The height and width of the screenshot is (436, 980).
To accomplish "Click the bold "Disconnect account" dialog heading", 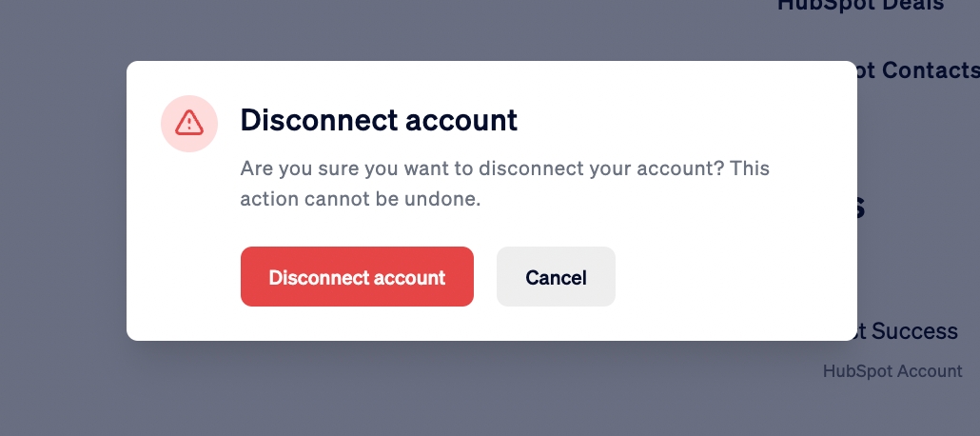I will (379, 120).
